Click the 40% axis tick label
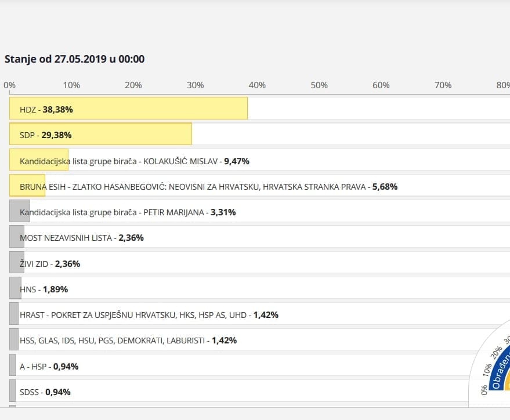 pyautogui.click(x=257, y=85)
